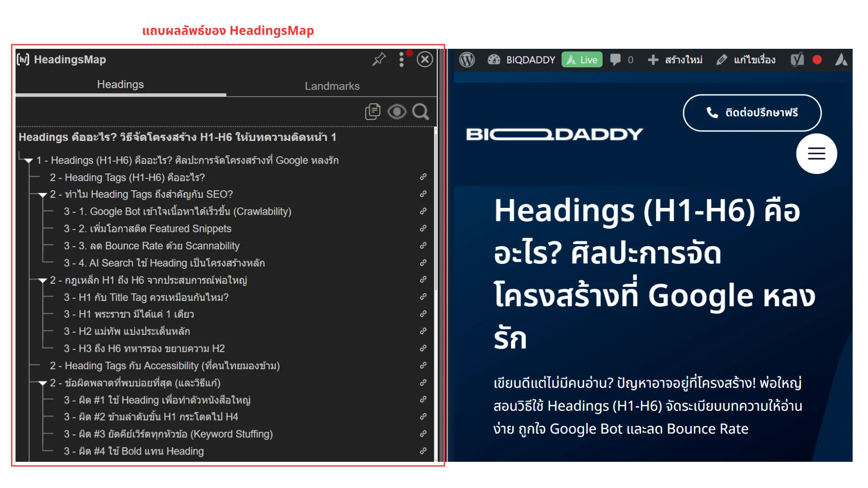Pin the HeadingsMap panel

pos(379,59)
